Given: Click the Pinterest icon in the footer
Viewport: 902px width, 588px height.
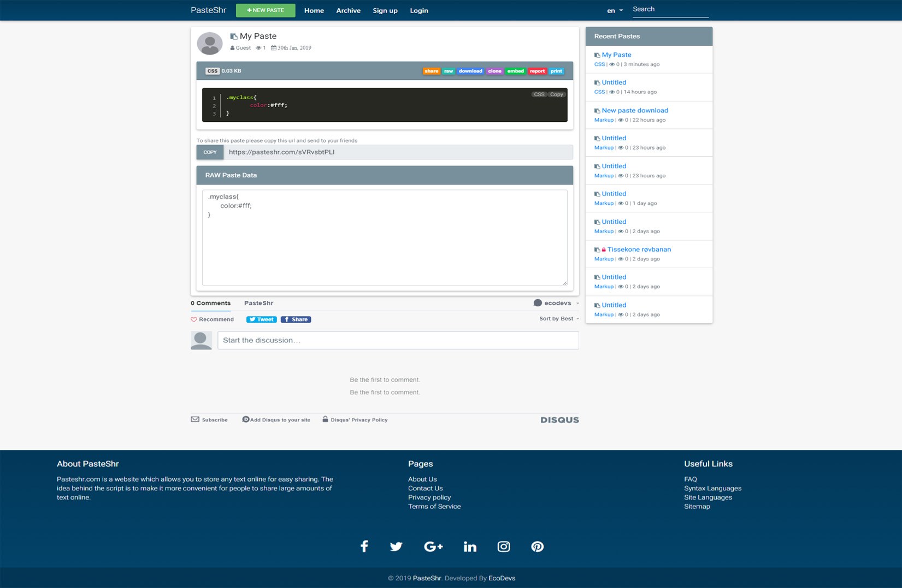Looking at the screenshot, I should [538, 547].
